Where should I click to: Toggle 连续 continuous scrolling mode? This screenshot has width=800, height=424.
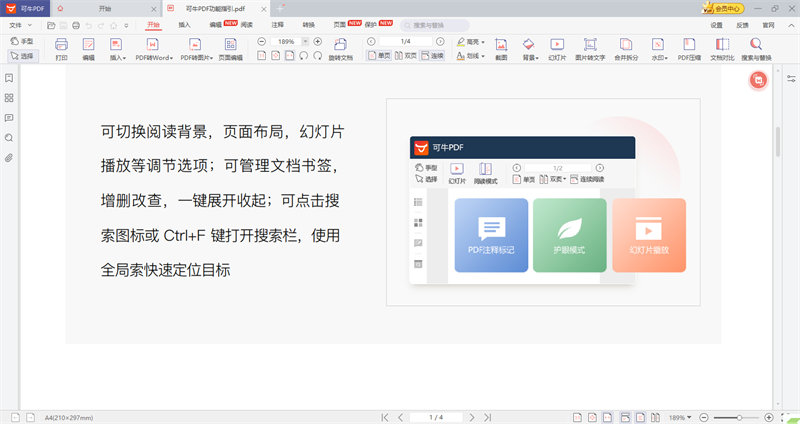431,57
